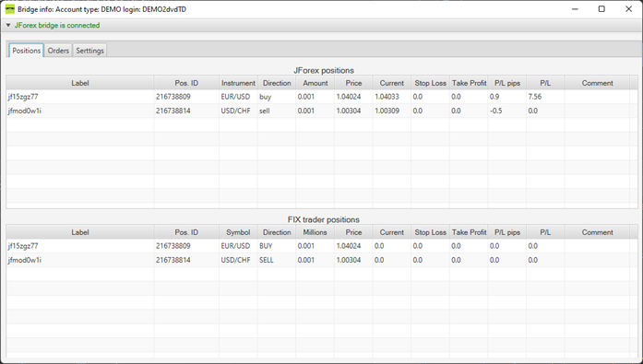The image size is (643, 364).
Task: Close the Bridge info window
Action: (628, 9)
